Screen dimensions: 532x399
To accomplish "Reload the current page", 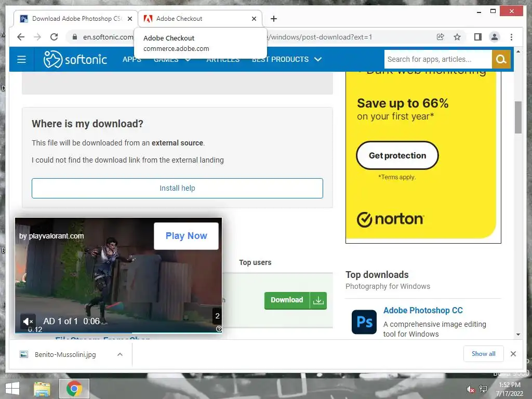I will tap(54, 37).
